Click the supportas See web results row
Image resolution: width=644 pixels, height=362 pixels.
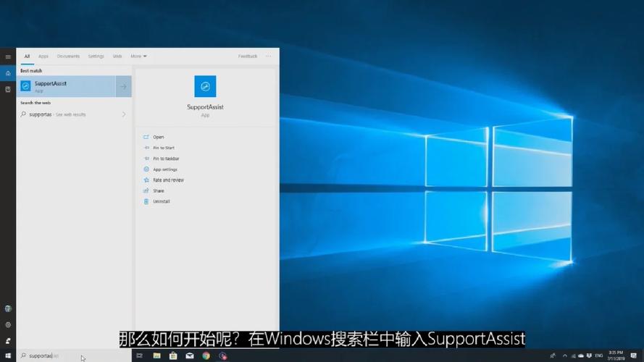coord(74,114)
